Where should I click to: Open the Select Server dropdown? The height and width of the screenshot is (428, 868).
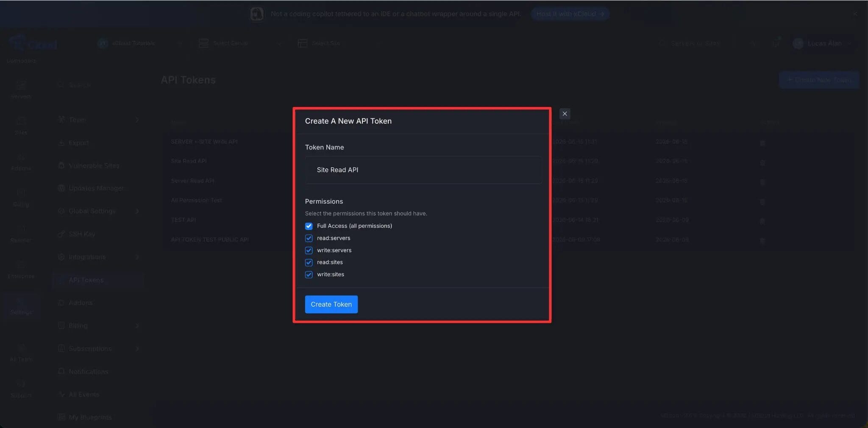coord(240,43)
